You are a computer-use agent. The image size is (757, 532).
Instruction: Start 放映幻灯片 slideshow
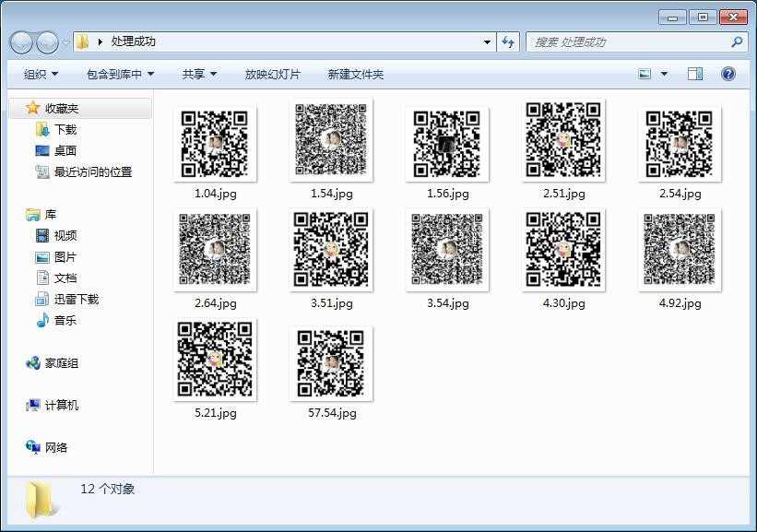[273, 74]
